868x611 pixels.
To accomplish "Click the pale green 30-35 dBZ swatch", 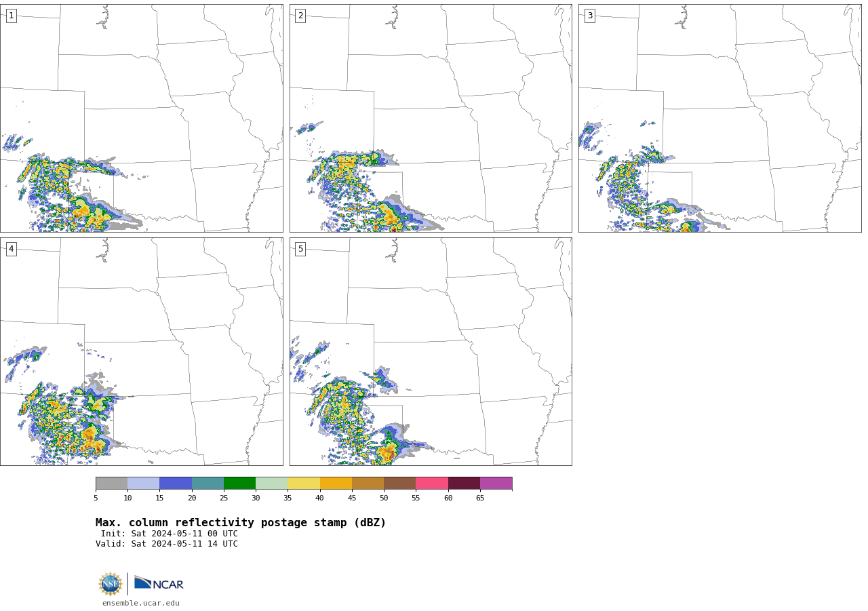I will click(271, 483).
